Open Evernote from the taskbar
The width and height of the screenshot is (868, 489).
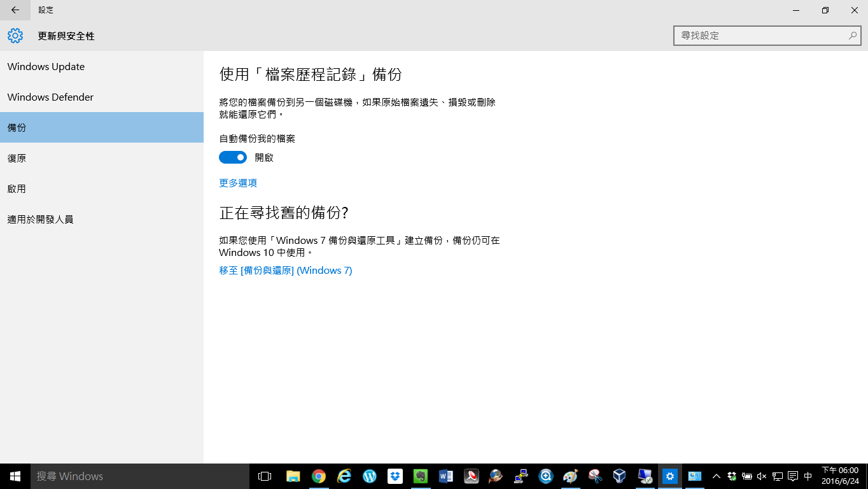click(421, 476)
